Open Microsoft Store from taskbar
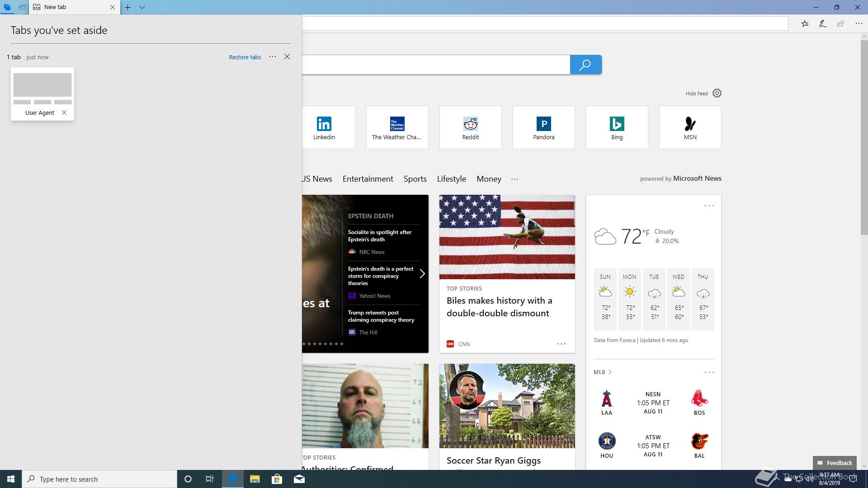This screenshot has width=868, height=488. coord(277,479)
